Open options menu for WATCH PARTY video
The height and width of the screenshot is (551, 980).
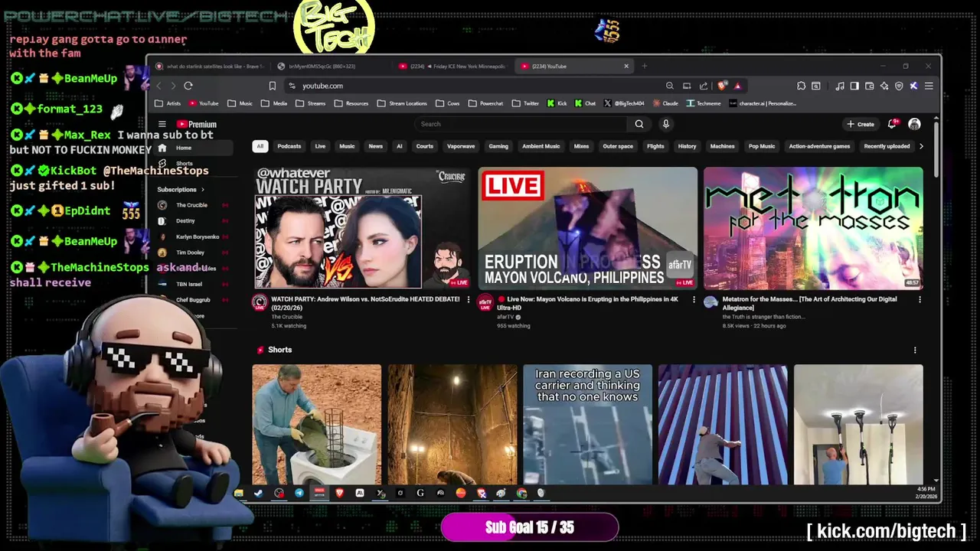click(469, 299)
